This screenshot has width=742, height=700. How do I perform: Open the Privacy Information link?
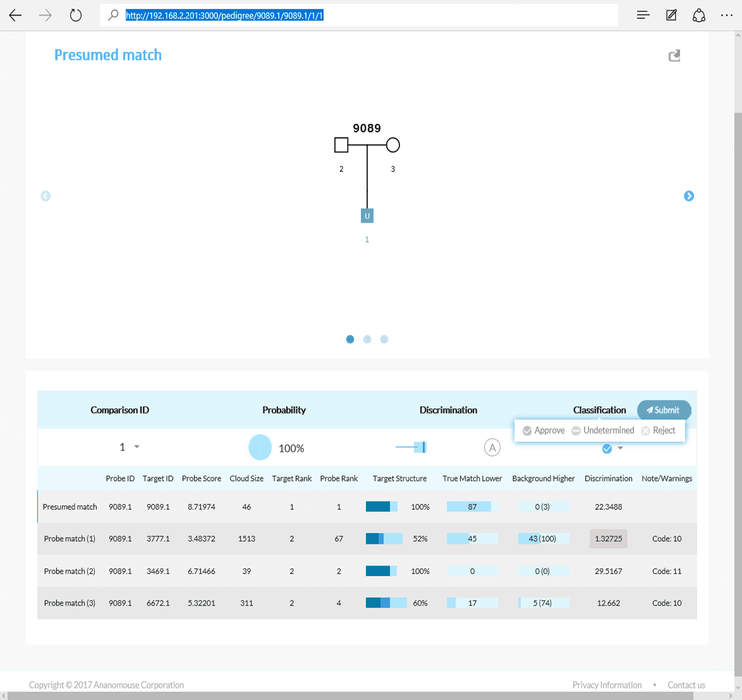point(607,685)
